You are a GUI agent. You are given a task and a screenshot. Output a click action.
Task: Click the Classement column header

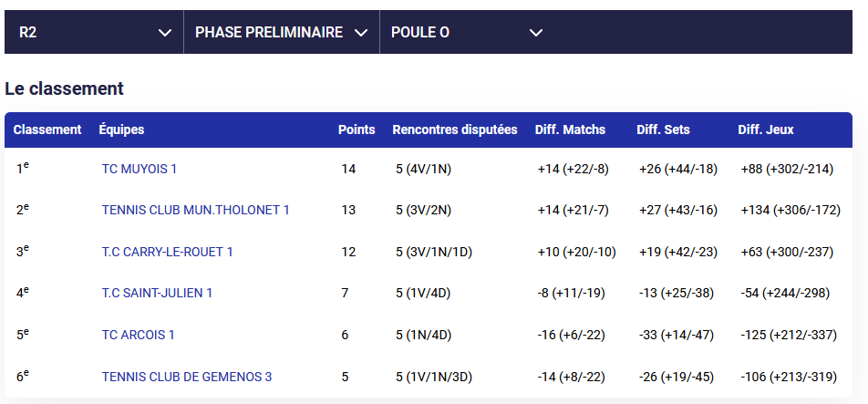point(47,129)
